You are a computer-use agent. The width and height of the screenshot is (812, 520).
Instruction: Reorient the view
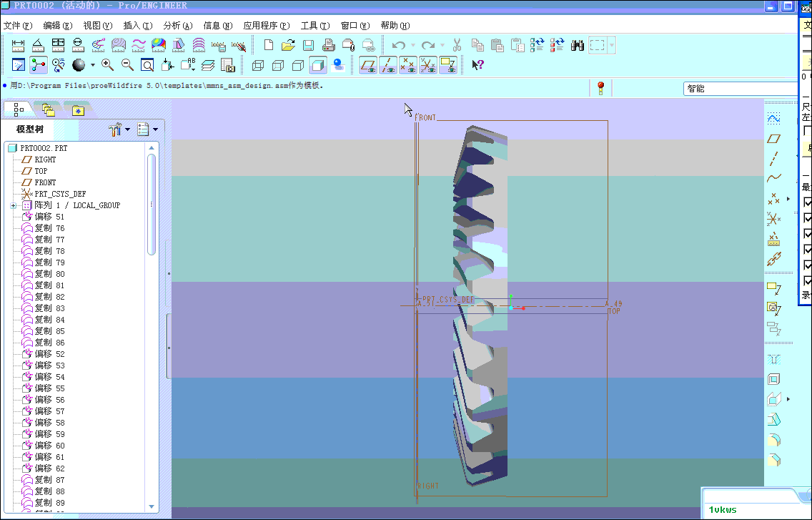click(168, 65)
